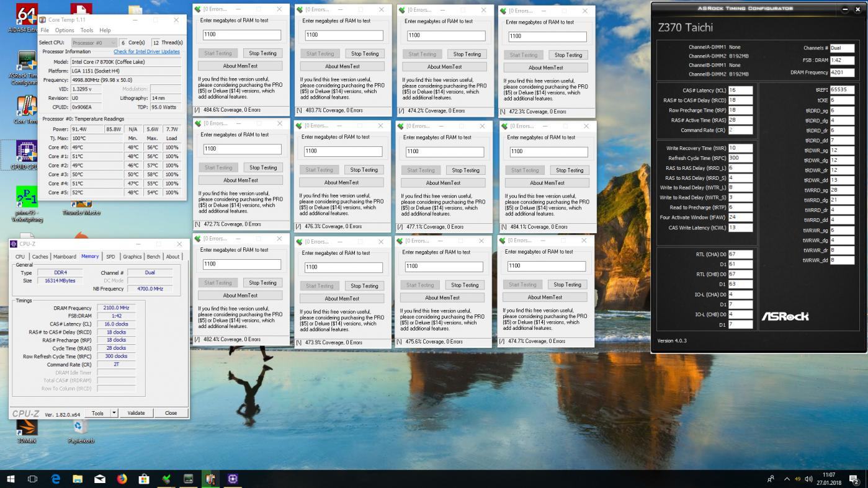Screen dimensions: 868x488
Task: Switch to ASRock Timing Configurator taskbar icon
Action: point(189,479)
